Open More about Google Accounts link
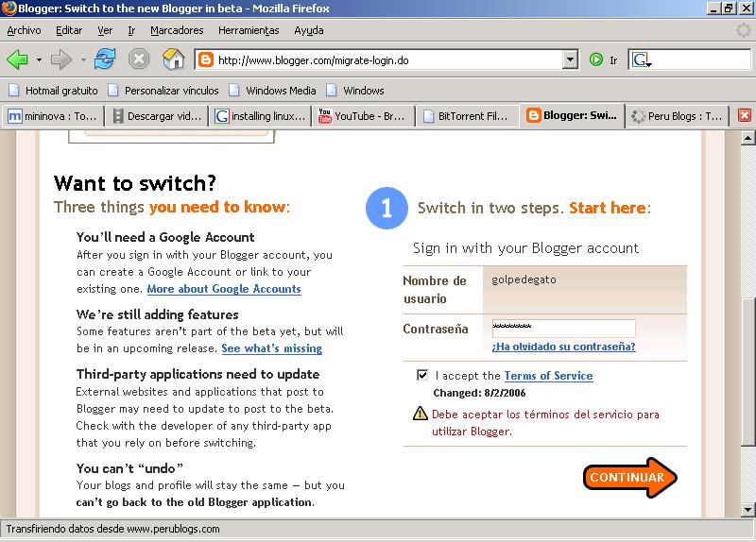Image resolution: width=756 pixels, height=542 pixels. click(x=224, y=289)
